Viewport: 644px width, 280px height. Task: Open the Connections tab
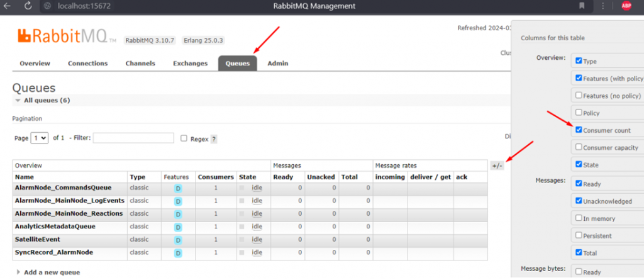87,64
